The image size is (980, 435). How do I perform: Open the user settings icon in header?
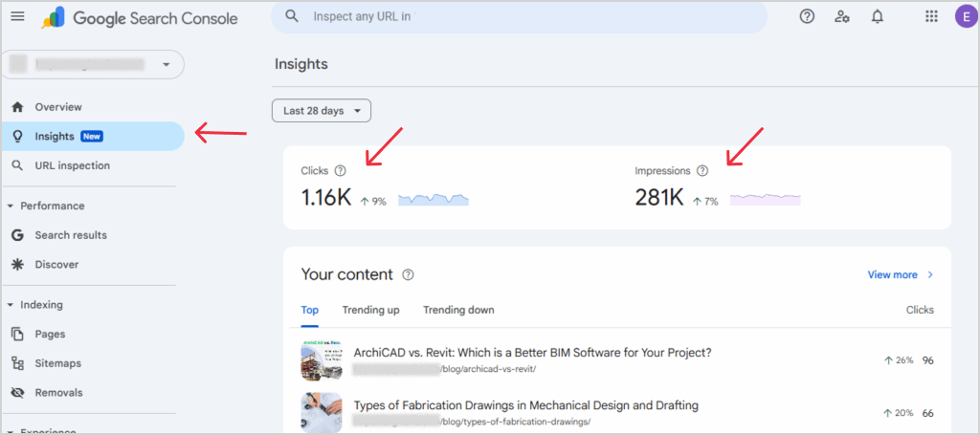[842, 16]
